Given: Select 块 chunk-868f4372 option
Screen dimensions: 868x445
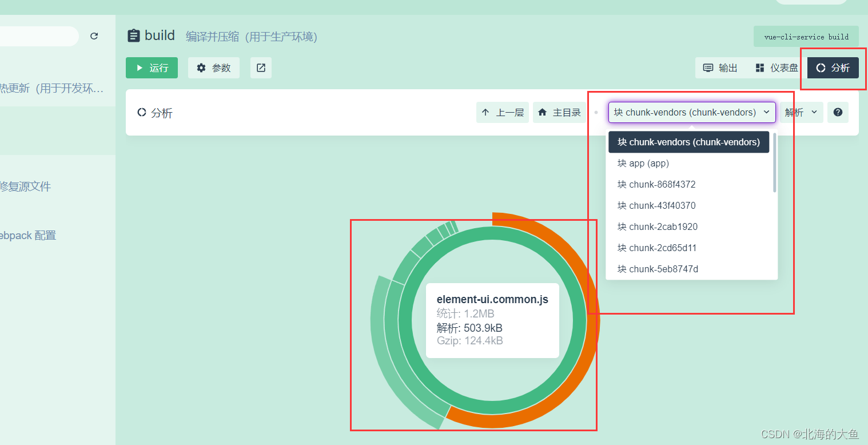Looking at the screenshot, I should 688,184.
